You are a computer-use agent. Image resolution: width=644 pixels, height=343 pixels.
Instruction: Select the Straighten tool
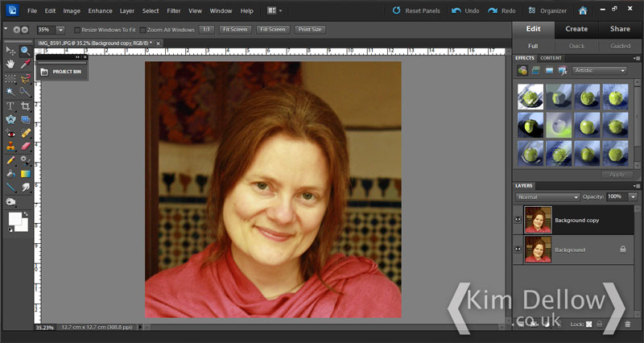point(25,119)
